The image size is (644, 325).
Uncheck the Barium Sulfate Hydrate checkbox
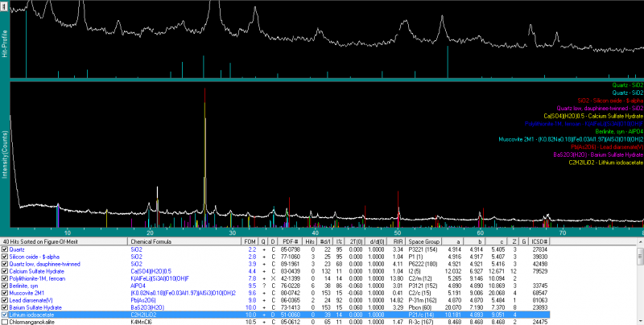coord(5,307)
